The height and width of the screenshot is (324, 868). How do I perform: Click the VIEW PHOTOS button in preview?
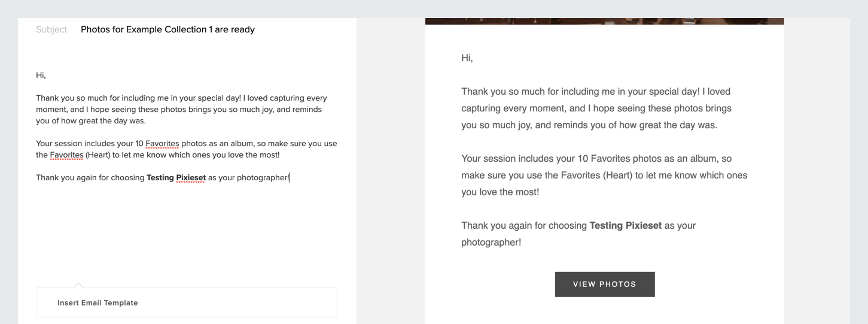tap(605, 284)
